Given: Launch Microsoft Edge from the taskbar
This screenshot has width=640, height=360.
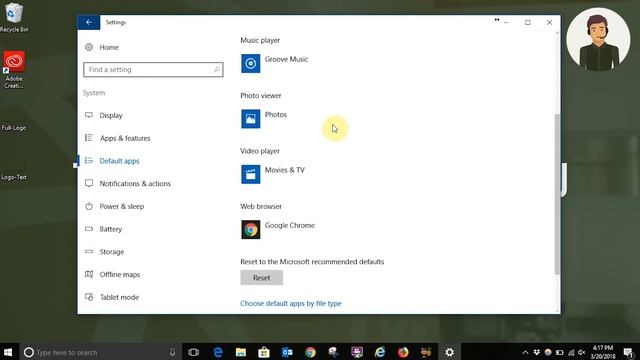Looking at the screenshot, I should coord(218,352).
